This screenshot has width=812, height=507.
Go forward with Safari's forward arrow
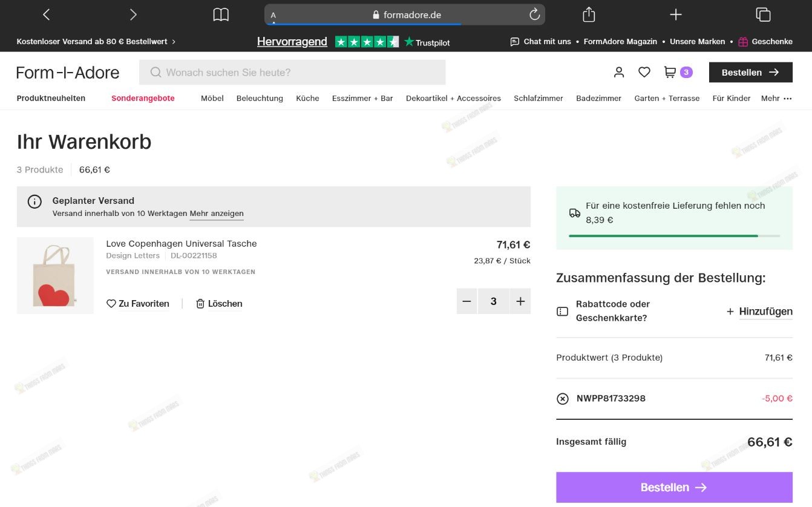pyautogui.click(x=133, y=15)
